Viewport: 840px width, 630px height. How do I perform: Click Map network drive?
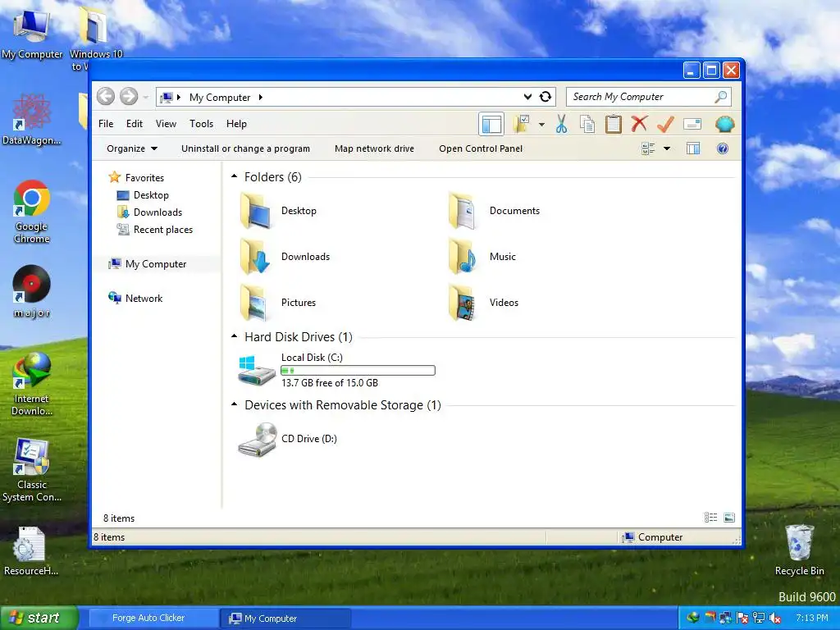(374, 148)
